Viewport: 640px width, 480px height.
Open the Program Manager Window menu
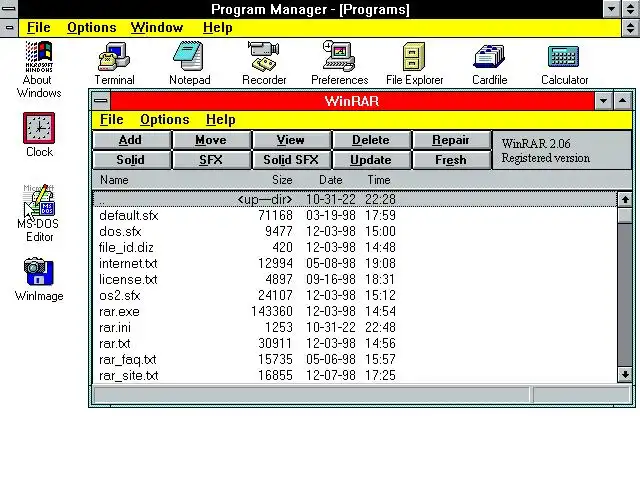point(157,27)
